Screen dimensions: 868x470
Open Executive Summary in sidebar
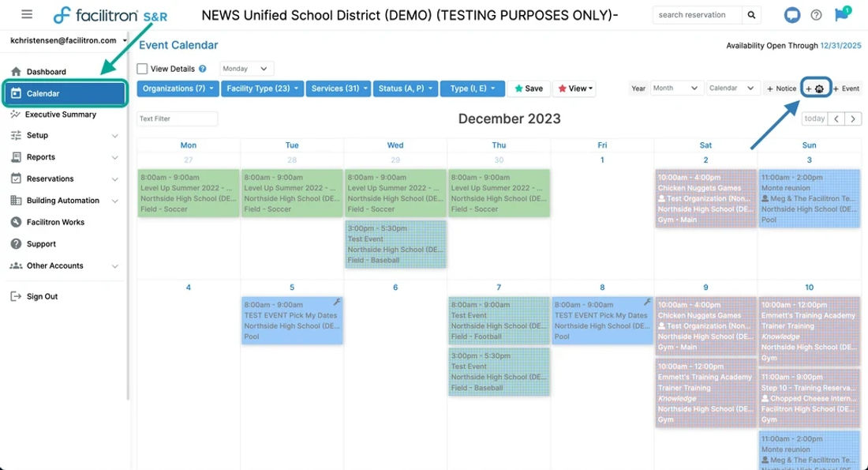point(61,115)
